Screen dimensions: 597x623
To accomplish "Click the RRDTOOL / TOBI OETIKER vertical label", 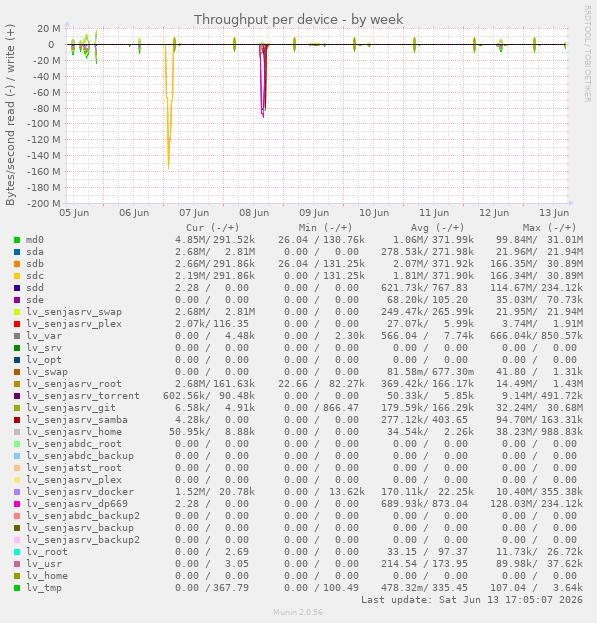I will [x=587, y=54].
